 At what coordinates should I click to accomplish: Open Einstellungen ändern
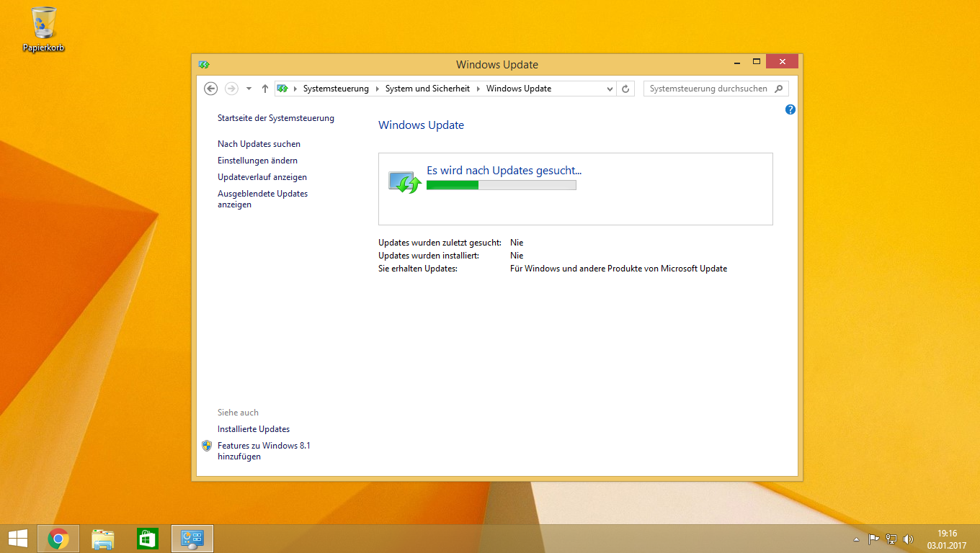257,161
